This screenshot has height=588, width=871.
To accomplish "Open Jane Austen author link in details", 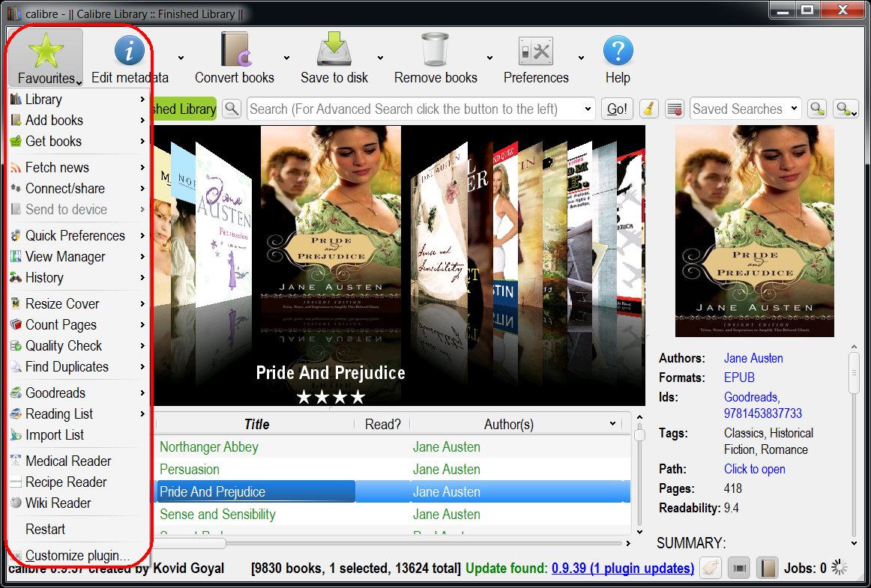I will (x=753, y=359).
